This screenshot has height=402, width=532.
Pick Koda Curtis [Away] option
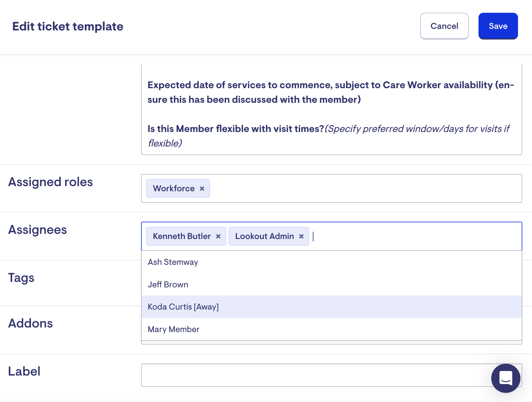pyautogui.click(x=183, y=307)
